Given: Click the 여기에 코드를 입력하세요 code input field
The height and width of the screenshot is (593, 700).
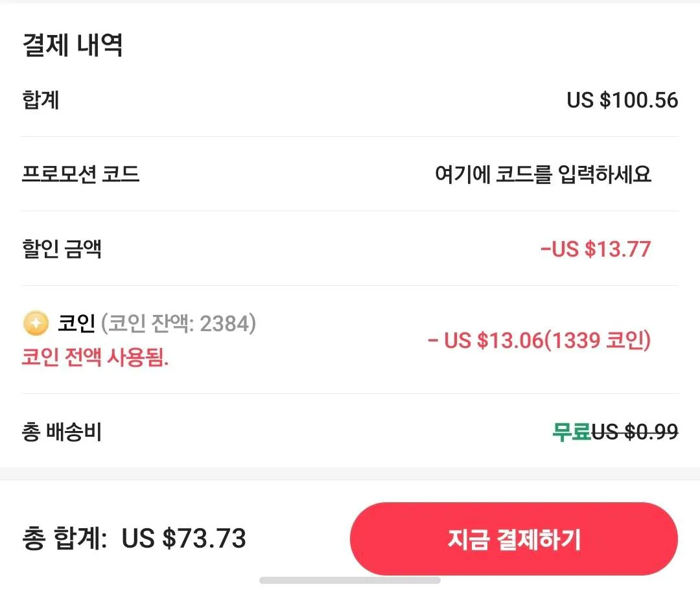Looking at the screenshot, I should 544,174.
